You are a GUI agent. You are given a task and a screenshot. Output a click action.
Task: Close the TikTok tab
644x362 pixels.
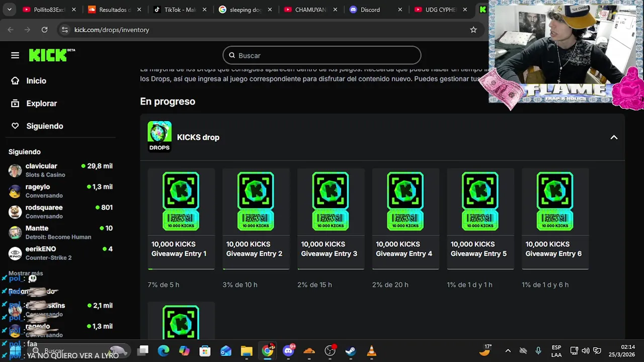205,10
